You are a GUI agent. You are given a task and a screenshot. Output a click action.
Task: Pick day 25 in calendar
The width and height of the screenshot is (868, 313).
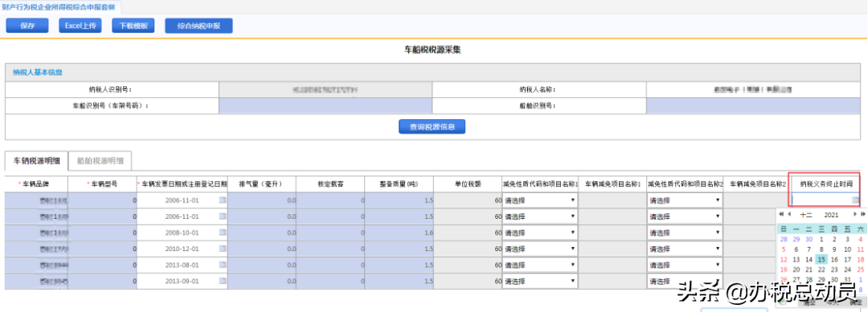860,270
